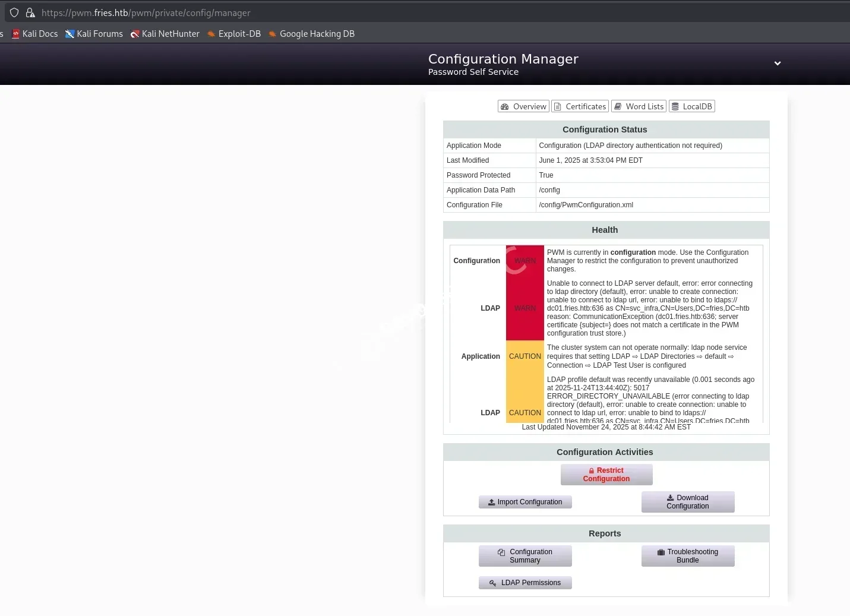Click the browser URL address field

(x=356, y=12)
